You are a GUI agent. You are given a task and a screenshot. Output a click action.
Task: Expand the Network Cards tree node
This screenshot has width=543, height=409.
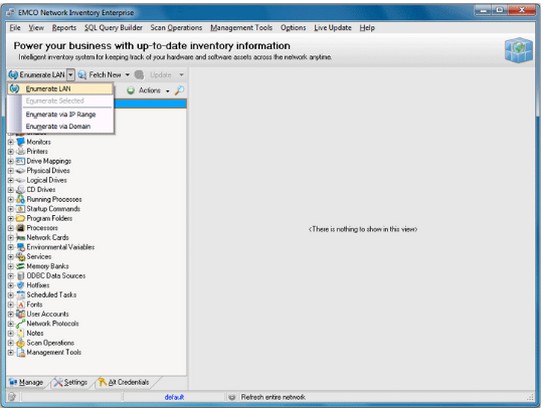click(11, 238)
